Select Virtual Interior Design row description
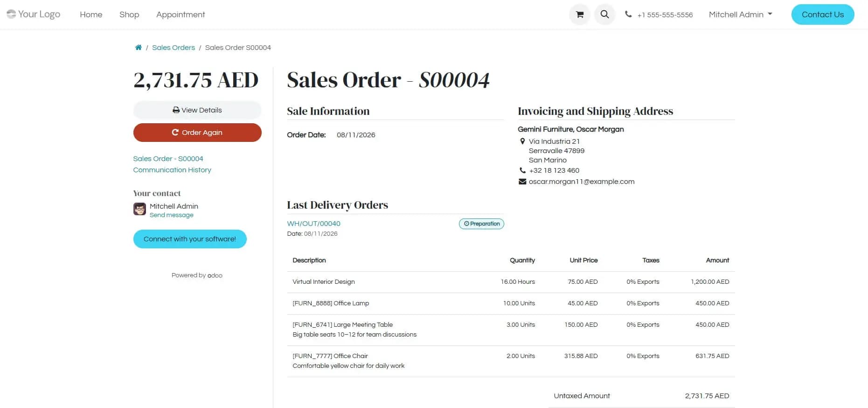Viewport: 868px width, 408px height. [x=324, y=282]
